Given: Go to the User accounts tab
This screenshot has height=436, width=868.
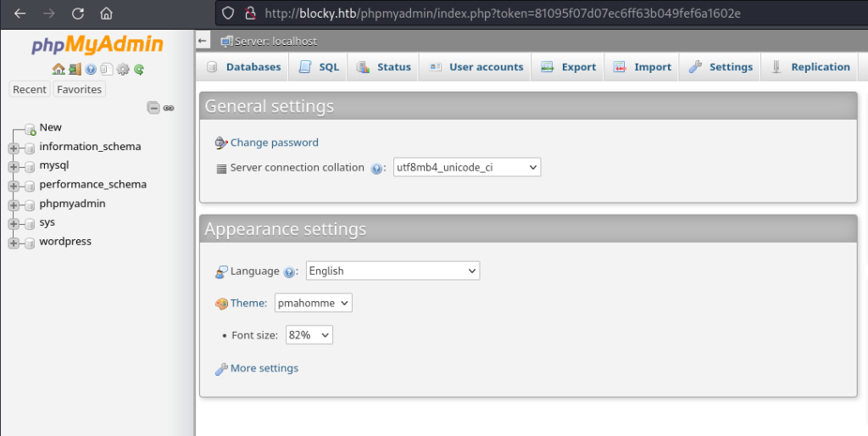Looking at the screenshot, I should [476, 67].
